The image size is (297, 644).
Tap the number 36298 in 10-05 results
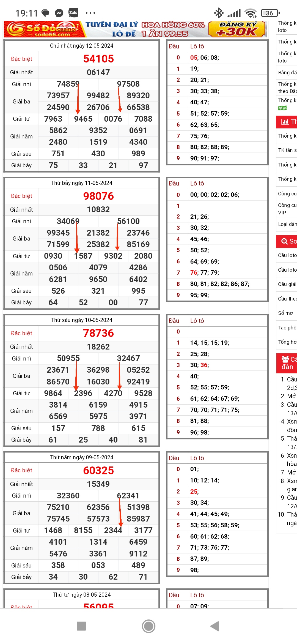click(x=98, y=370)
